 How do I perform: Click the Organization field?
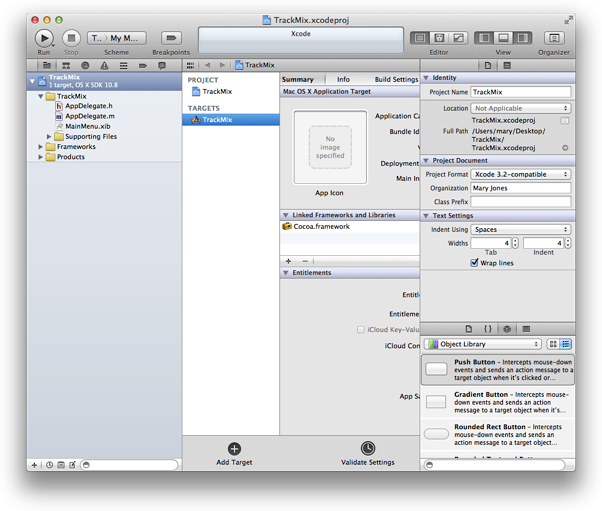(521, 188)
